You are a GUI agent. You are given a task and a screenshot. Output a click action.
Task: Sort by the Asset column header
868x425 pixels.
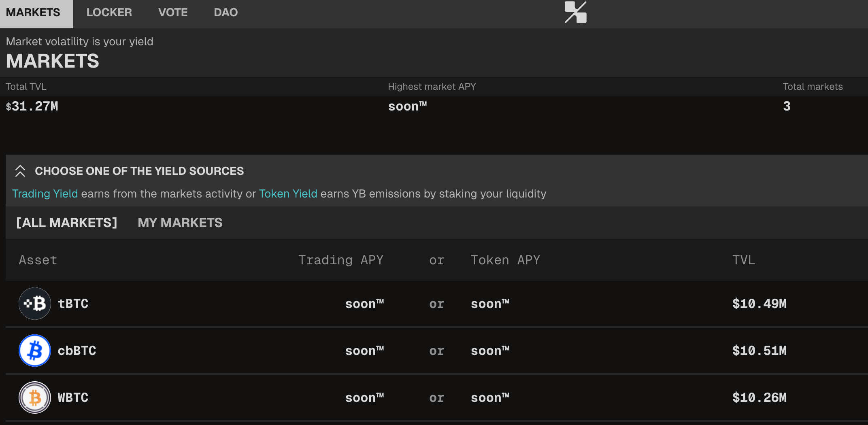pos(38,260)
